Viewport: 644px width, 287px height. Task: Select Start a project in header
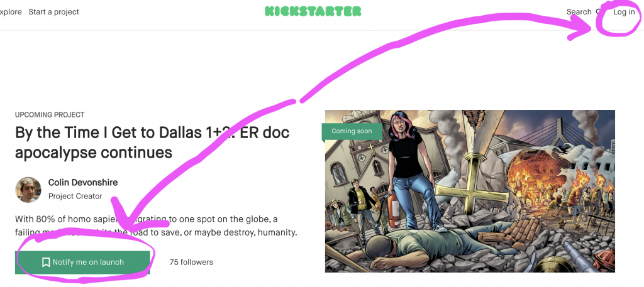pos(54,12)
